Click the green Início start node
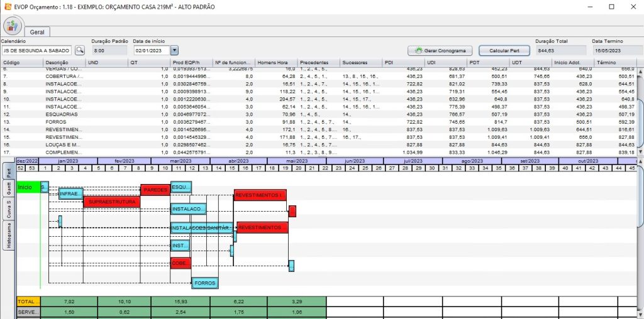 point(28,187)
